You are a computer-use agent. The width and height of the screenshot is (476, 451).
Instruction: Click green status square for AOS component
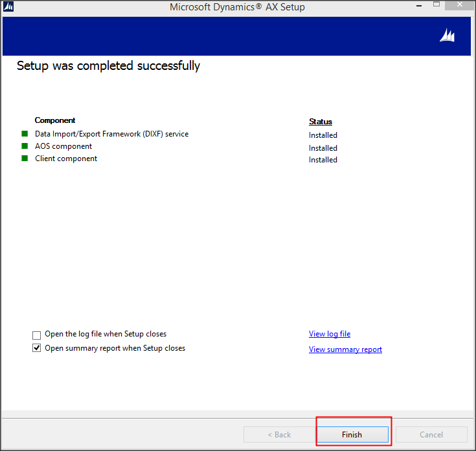pyautogui.click(x=25, y=146)
